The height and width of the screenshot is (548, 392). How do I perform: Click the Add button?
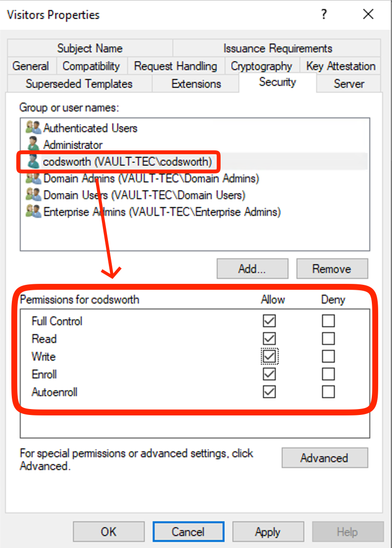(252, 269)
